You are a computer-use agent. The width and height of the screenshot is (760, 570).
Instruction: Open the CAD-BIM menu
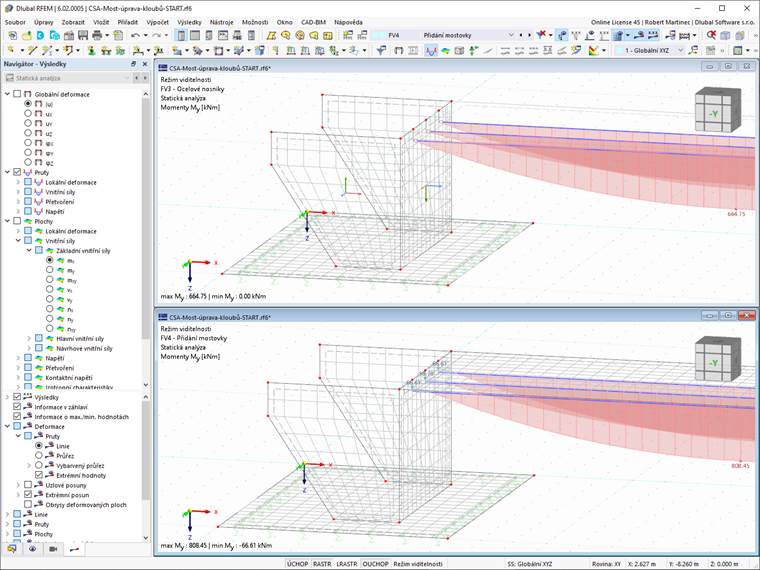click(313, 21)
